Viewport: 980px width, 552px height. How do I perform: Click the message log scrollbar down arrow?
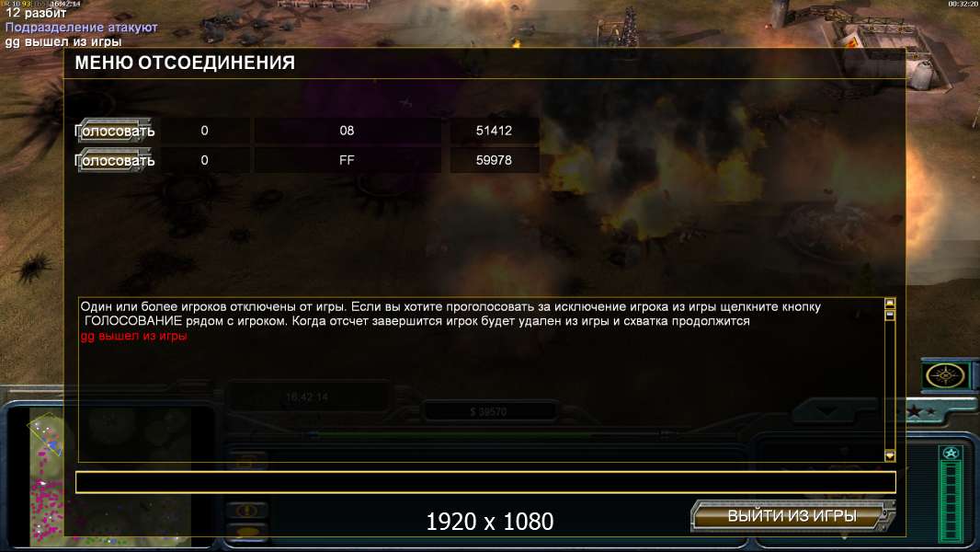tap(890, 455)
